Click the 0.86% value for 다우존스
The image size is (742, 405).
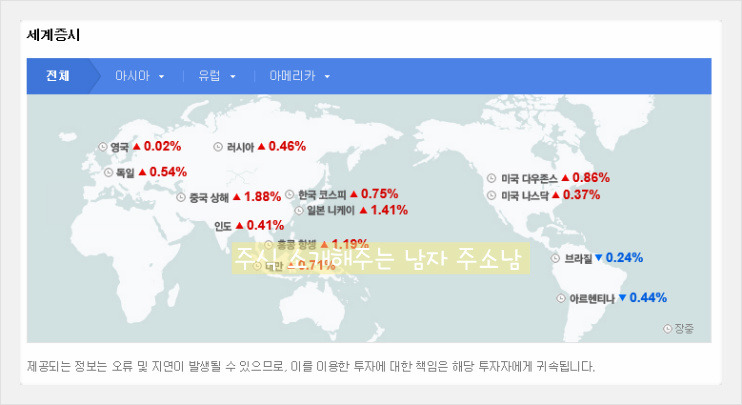click(x=590, y=178)
